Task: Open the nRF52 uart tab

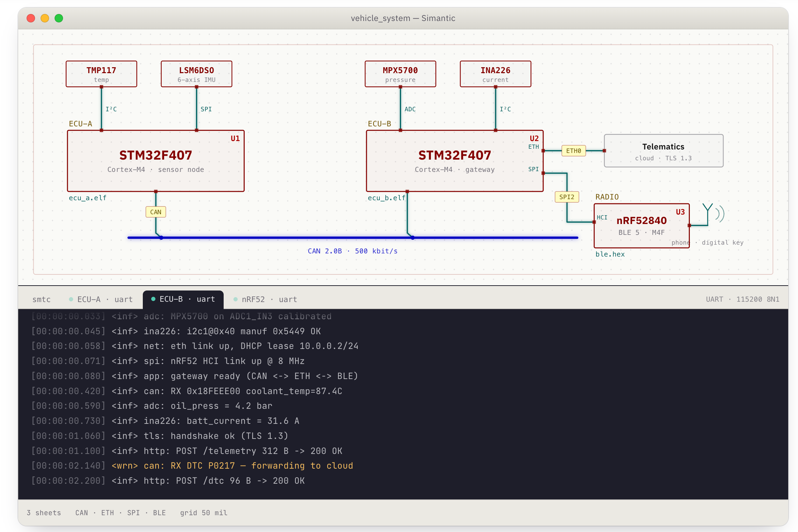Action: coord(265,300)
